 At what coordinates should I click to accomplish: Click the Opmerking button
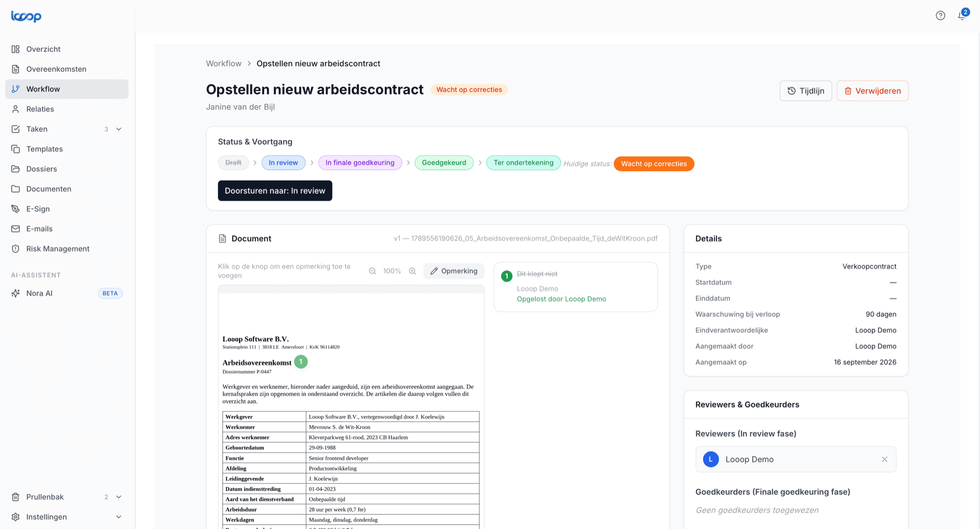(x=454, y=271)
